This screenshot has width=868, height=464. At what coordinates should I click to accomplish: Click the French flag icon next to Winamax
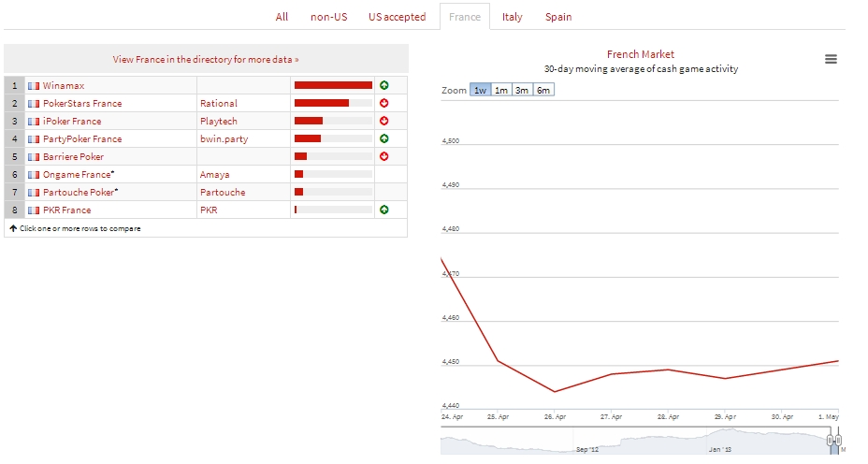coord(34,85)
